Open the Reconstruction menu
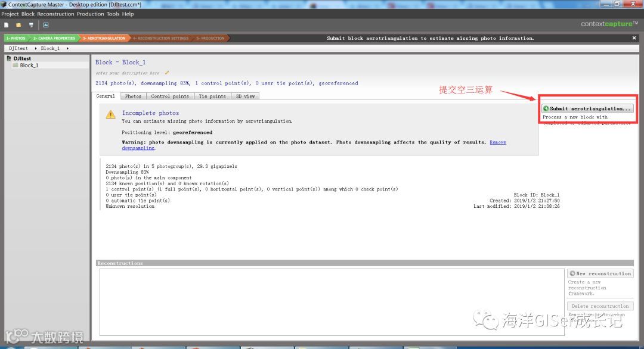 [55, 14]
